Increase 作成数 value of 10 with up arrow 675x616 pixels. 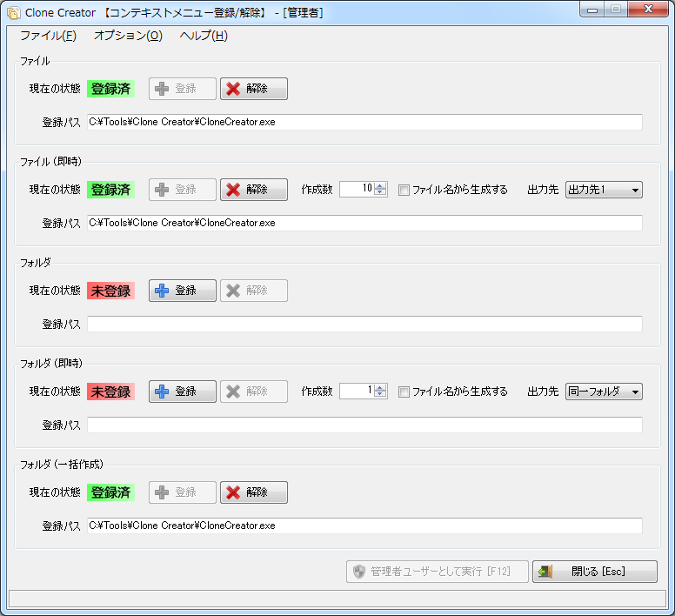[380, 186]
